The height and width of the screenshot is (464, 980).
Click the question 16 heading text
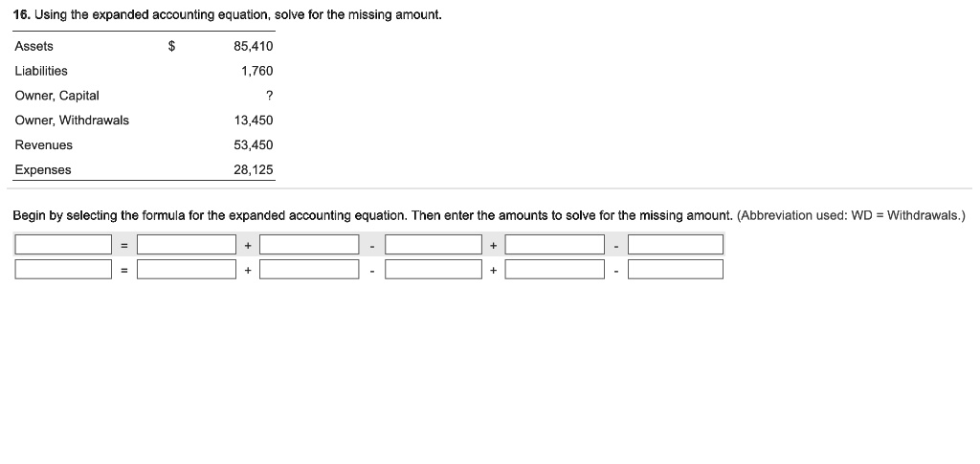(x=228, y=15)
